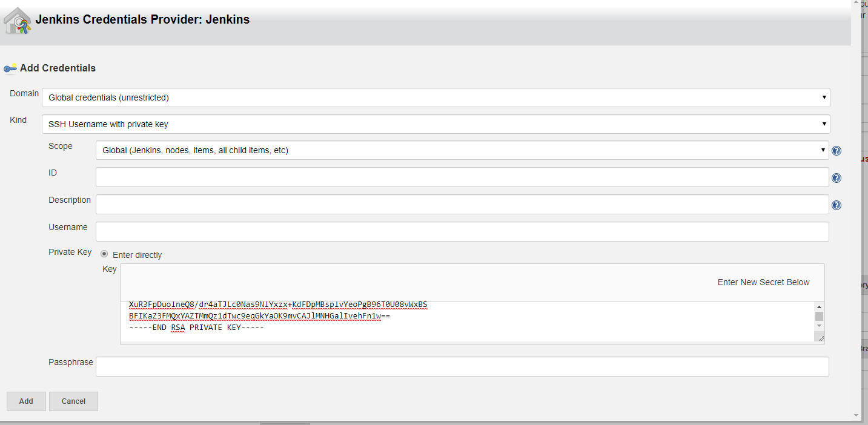Click the Username label
Viewport: 868px width, 425px height.
click(68, 227)
